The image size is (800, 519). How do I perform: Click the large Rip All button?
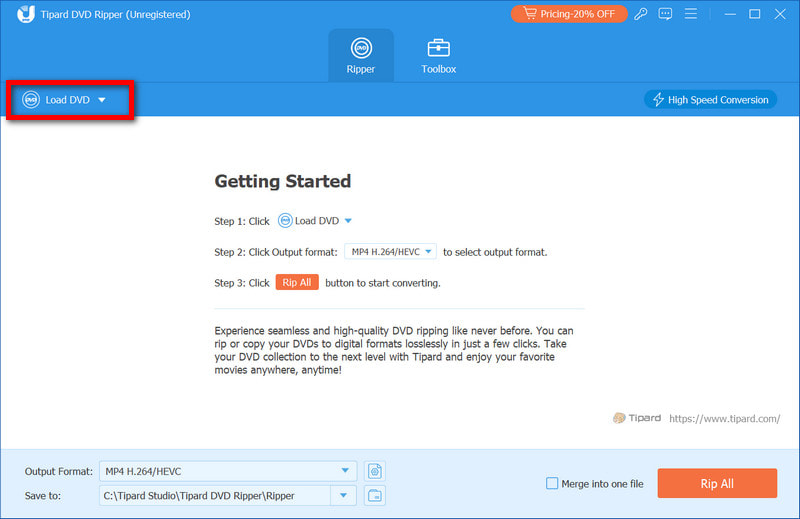[x=717, y=483]
